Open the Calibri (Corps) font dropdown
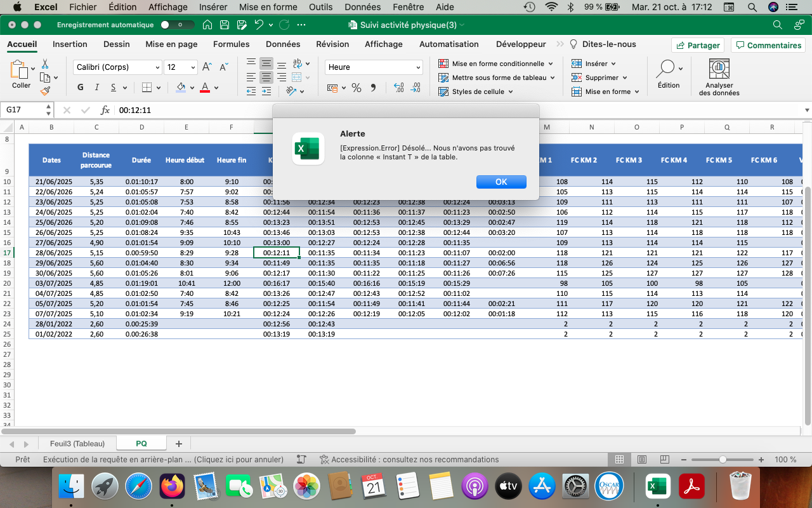Image resolution: width=812 pixels, height=508 pixels. click(x=118, y=67)
